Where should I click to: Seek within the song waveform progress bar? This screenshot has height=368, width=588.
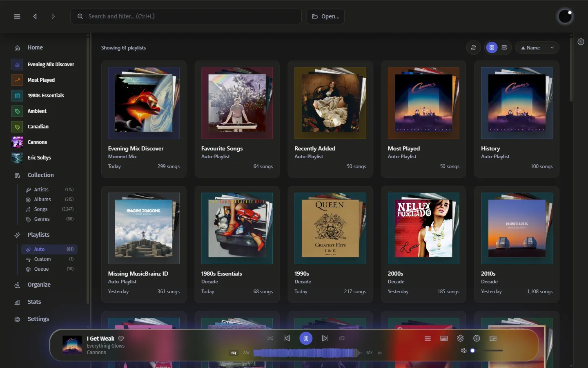click(x=307, y=352)
